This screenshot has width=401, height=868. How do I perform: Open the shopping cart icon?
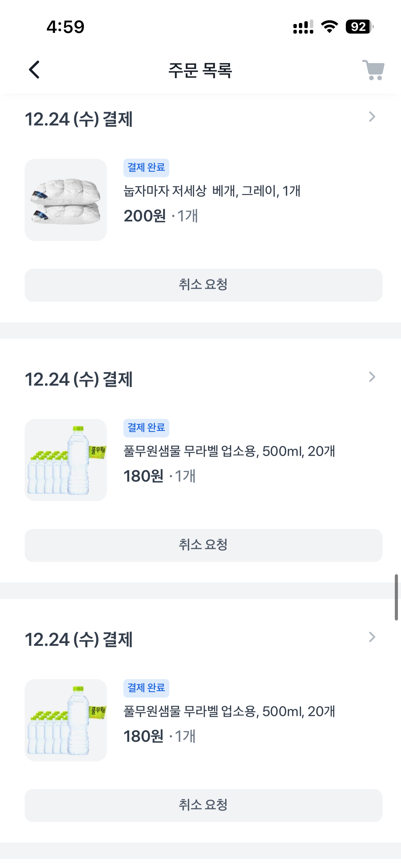373,70
